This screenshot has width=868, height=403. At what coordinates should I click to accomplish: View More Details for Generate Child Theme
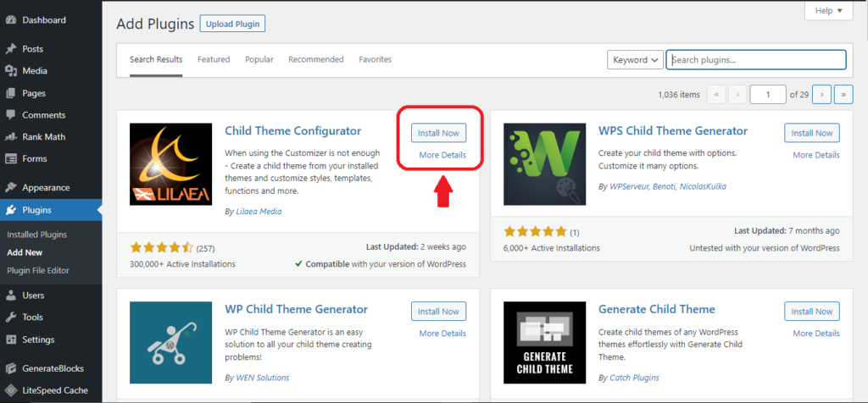coord(816,334)
